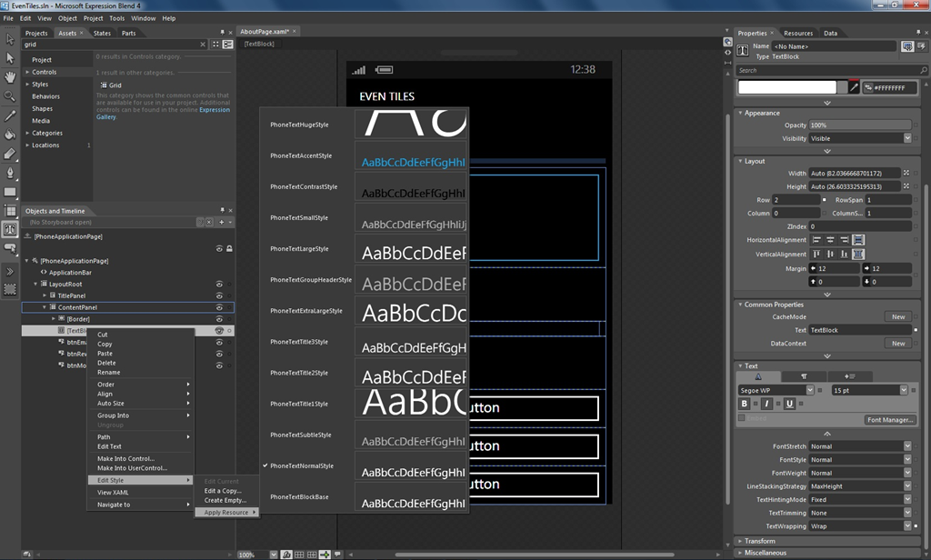The image size is (931, 560).
Task: Select the Paint Bucket tool
Action: pos(10,135)
